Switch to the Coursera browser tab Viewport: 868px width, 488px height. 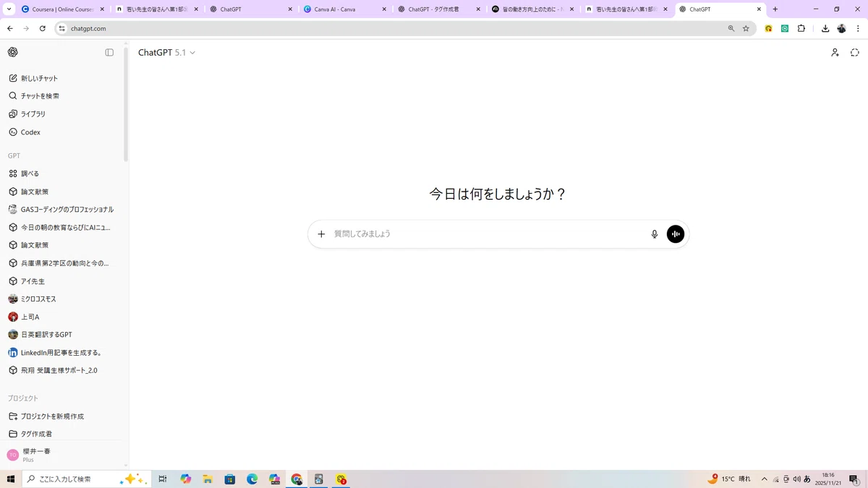pyautogui.click(x=63, y=9)
